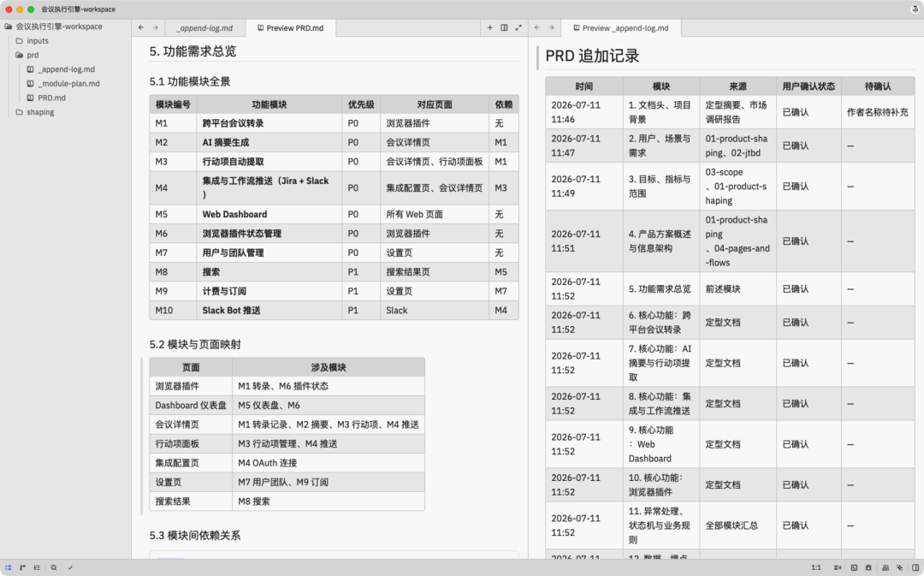The height and width of the screenshot is (576, 924).
Task: Click the 优先级 column header
Action: pyautogui.click(x=361, y=104)
